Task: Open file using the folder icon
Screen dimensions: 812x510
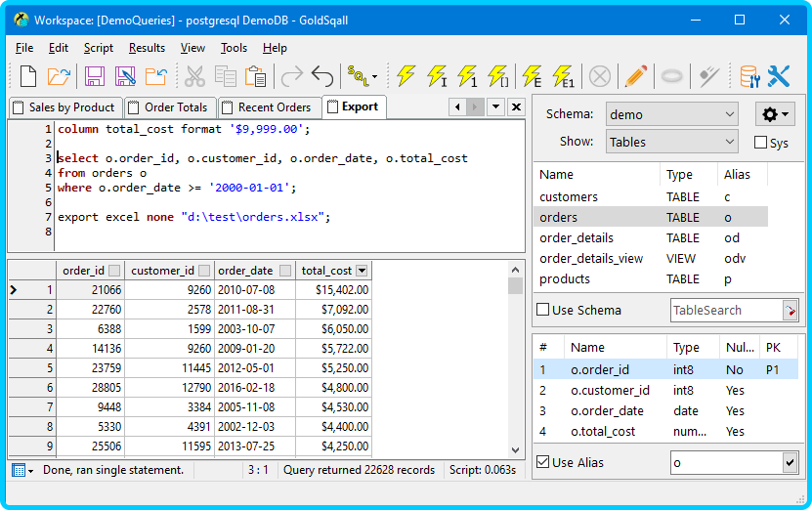Action: pyautogui.click(x=59, y=76)
